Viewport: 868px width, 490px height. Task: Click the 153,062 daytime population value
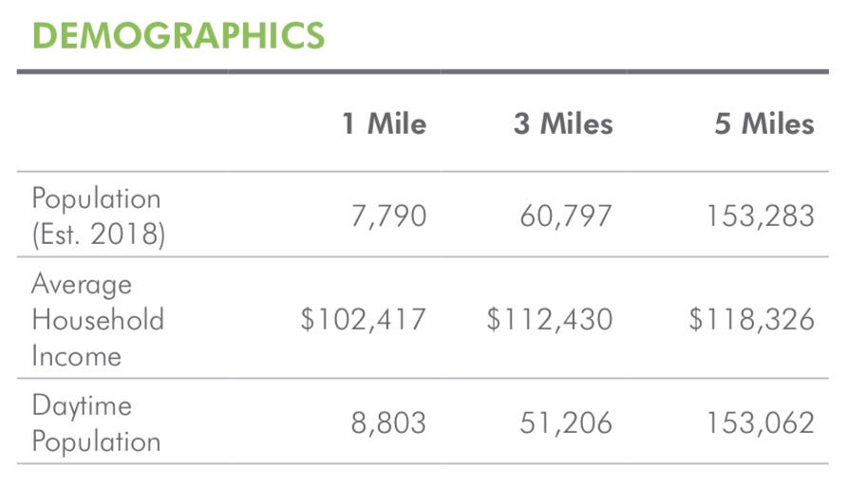(x=761, y=423)
